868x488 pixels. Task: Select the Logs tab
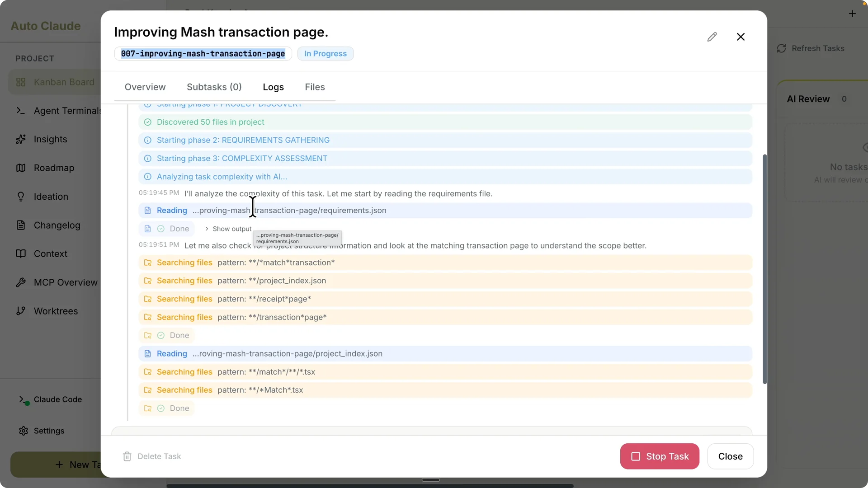(x=274, y=87)
